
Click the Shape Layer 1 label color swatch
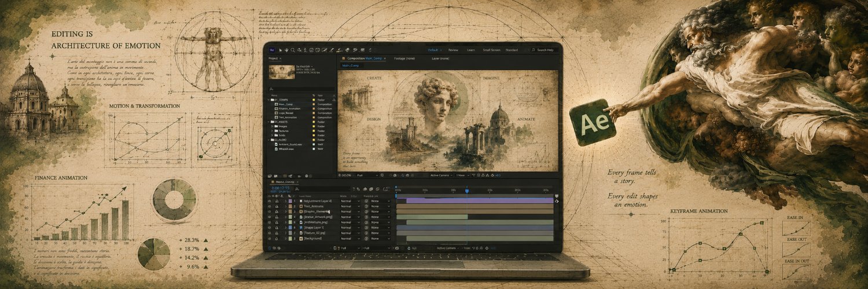pos(290,228)
